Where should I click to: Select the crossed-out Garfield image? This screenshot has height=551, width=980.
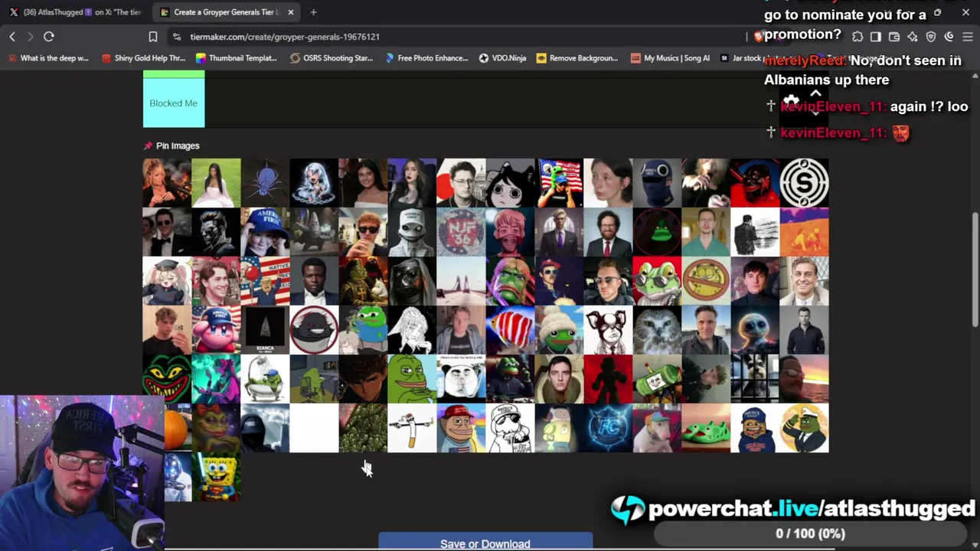(706, 281)
